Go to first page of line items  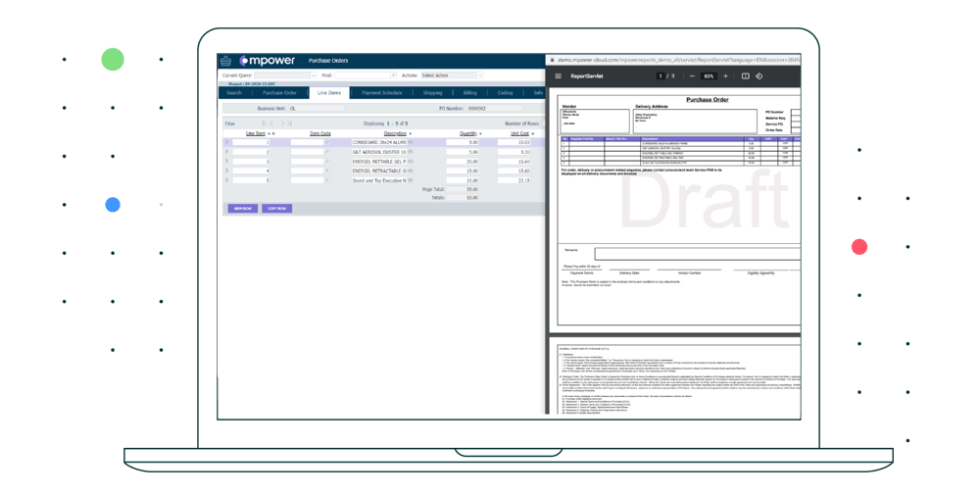click(x=265, y=124)
